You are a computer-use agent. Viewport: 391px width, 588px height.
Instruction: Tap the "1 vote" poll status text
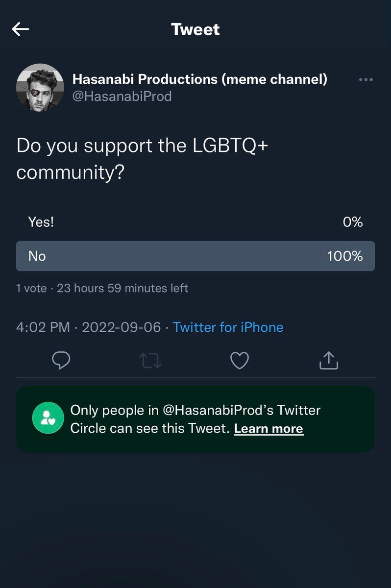(31, 288)
